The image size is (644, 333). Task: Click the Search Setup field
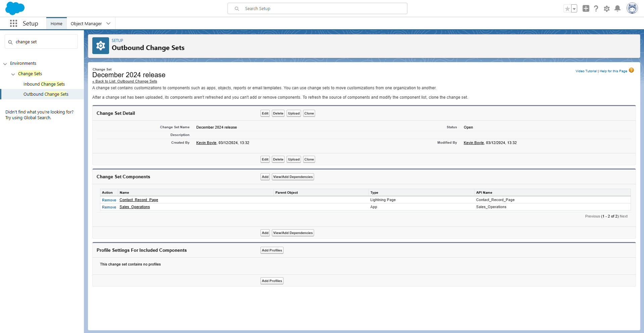click(317, 8)
